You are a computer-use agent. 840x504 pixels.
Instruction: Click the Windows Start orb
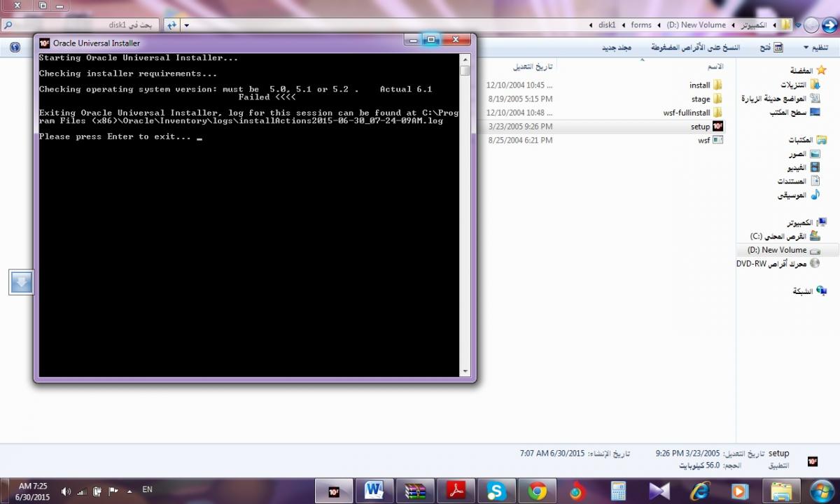tap(820, 491)
